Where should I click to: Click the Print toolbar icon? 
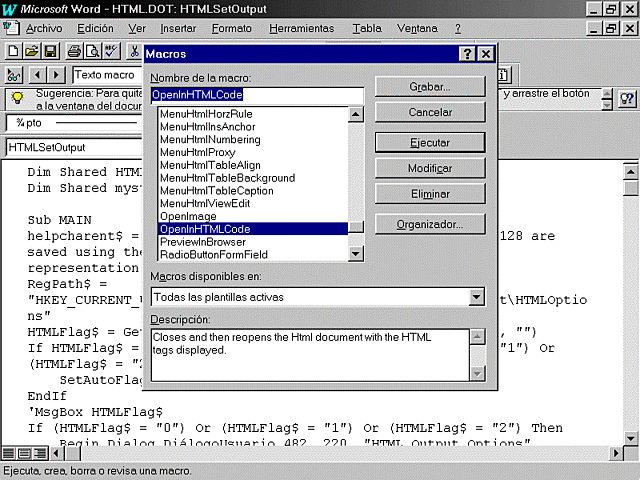pyautogui.click(x=74, y=51)
